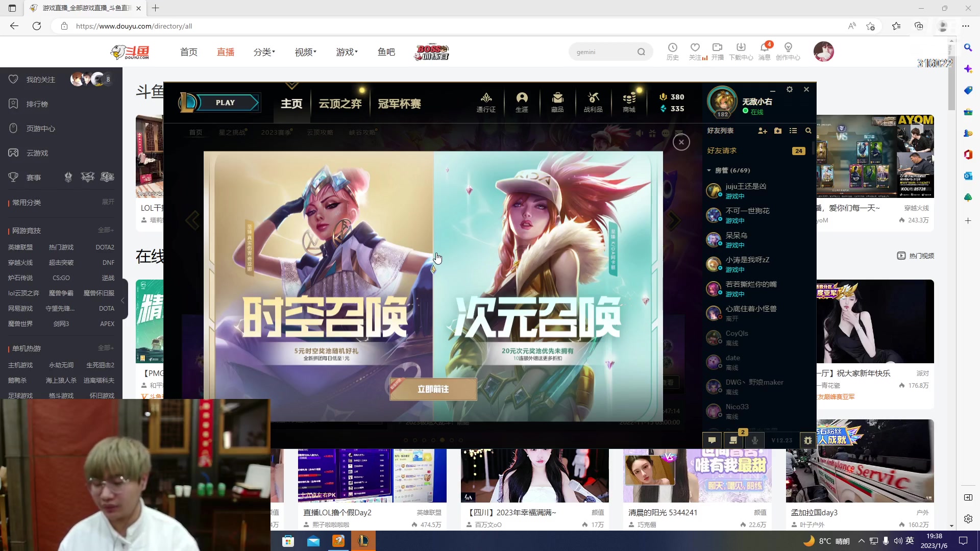
Task: Toggle the 英 input language indicator
Action: coord(910,541)
